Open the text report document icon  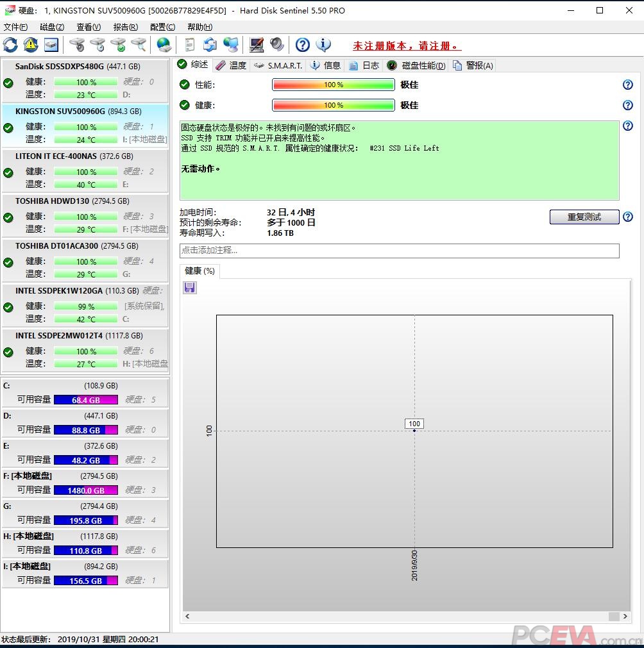click(189, 45)
